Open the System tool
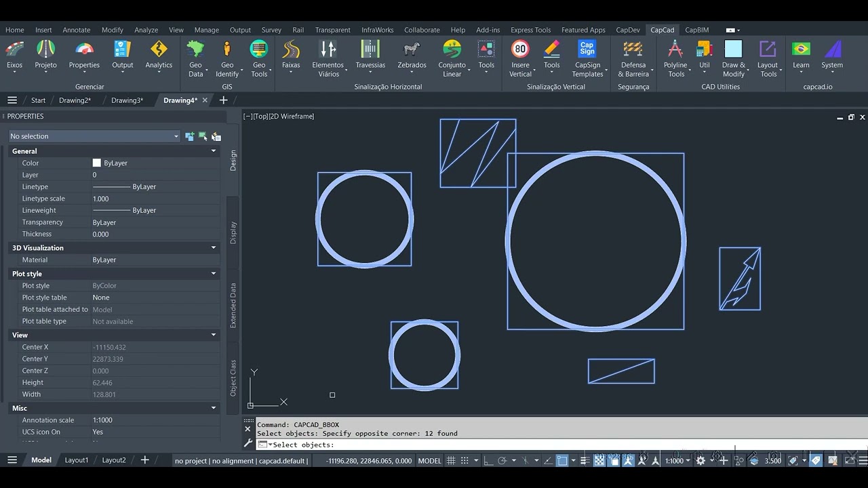Image resolution: width=868 pixels, height=488 pixels. coord(832,56)
